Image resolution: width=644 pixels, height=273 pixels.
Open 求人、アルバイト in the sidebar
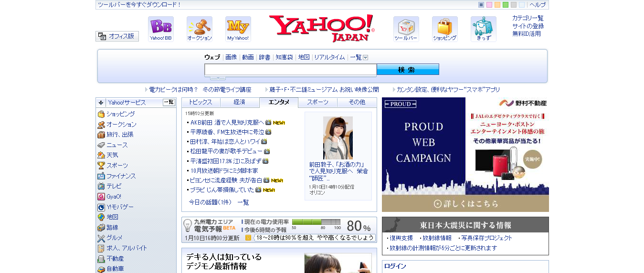coord(127,248)
